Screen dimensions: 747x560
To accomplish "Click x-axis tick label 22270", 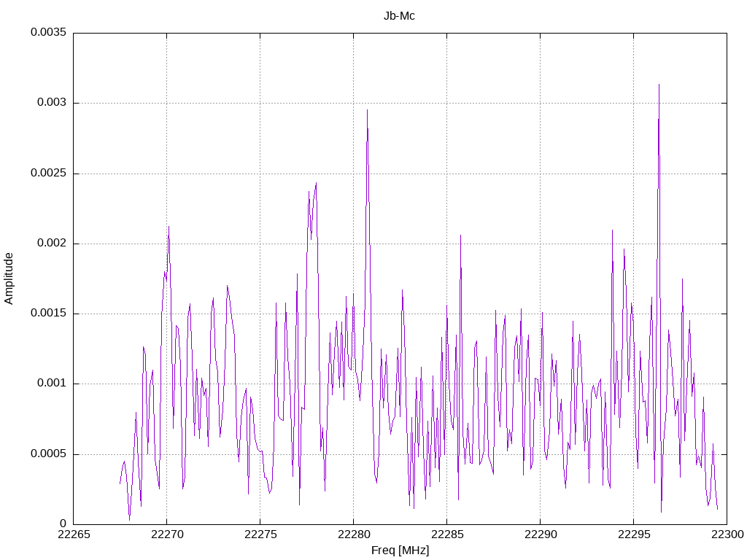I will (x=167, y=534).
